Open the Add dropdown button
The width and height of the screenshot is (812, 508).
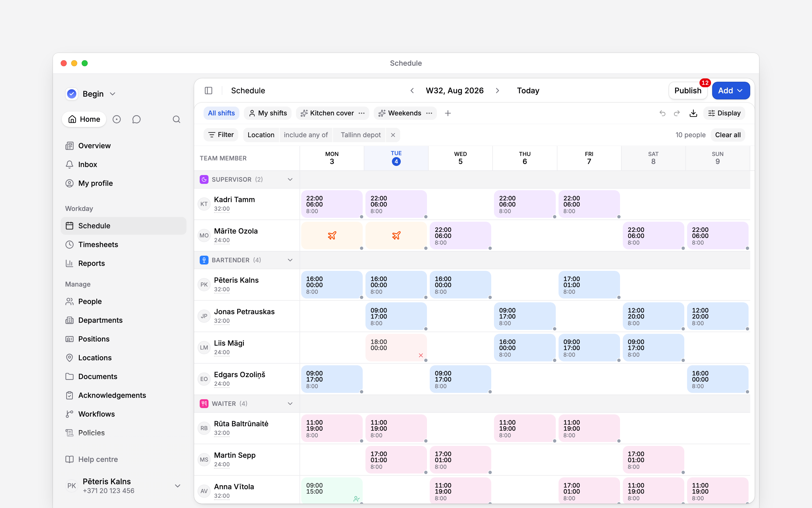coord(731,91)
